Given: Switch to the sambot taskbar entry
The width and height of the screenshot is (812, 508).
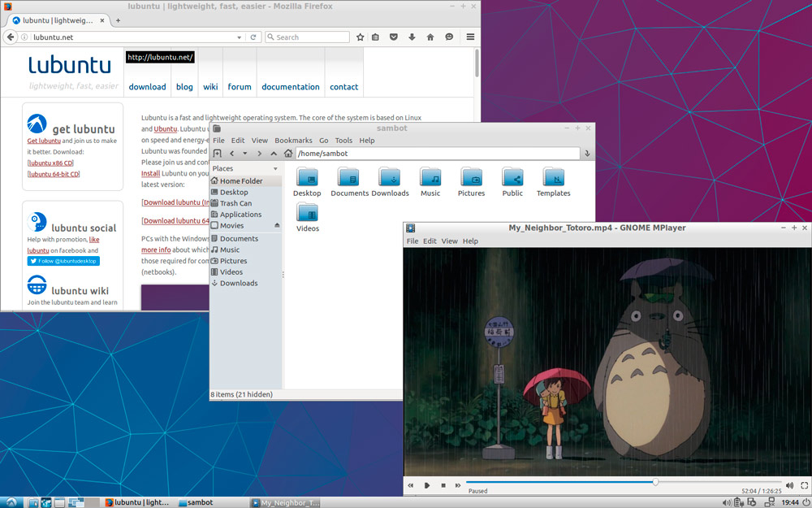Looking at the screenshot, I should pyautogui.click(x=196, y=502).
